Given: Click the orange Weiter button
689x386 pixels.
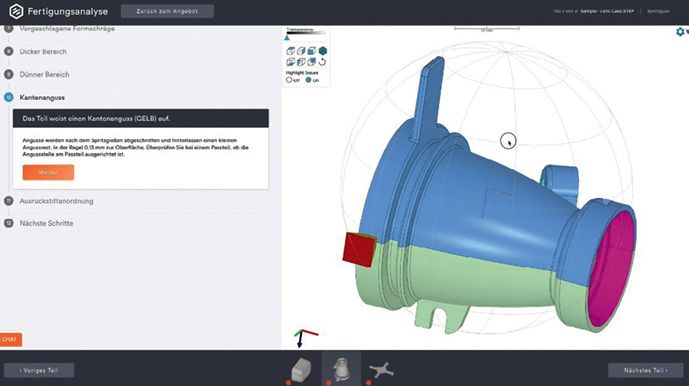Looking at the screenshot, I should [x=48, y=172].
